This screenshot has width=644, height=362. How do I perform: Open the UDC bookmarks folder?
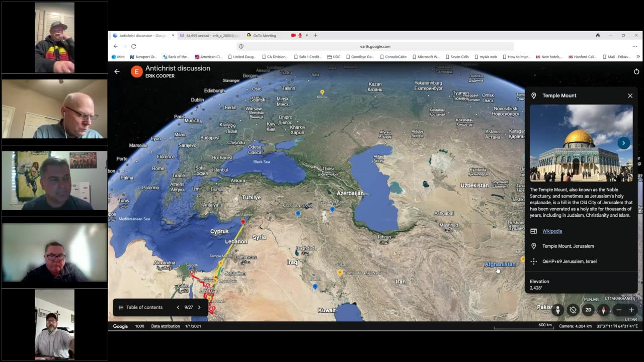334,57
